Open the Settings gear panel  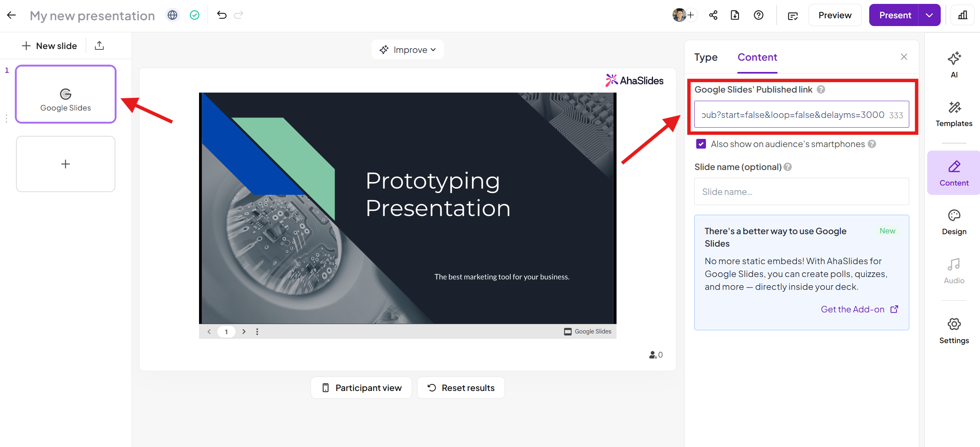954,330
